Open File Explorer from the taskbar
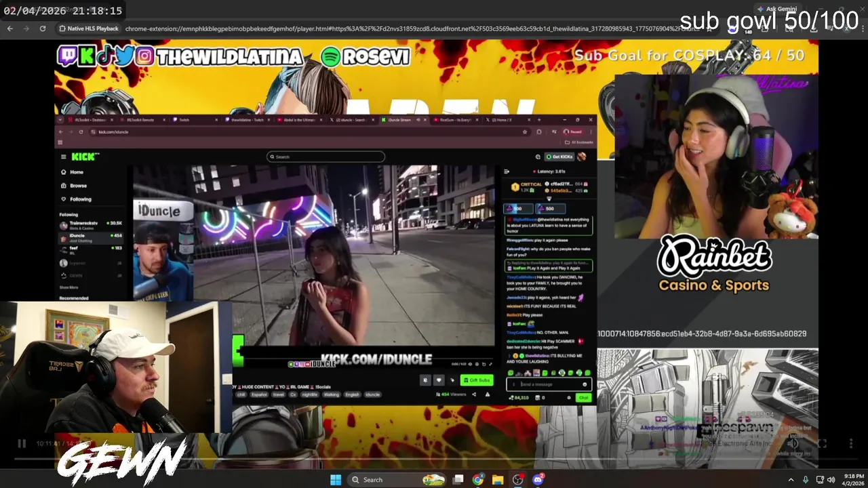Screen dimensions: 868x488 (x=498, y=480)
